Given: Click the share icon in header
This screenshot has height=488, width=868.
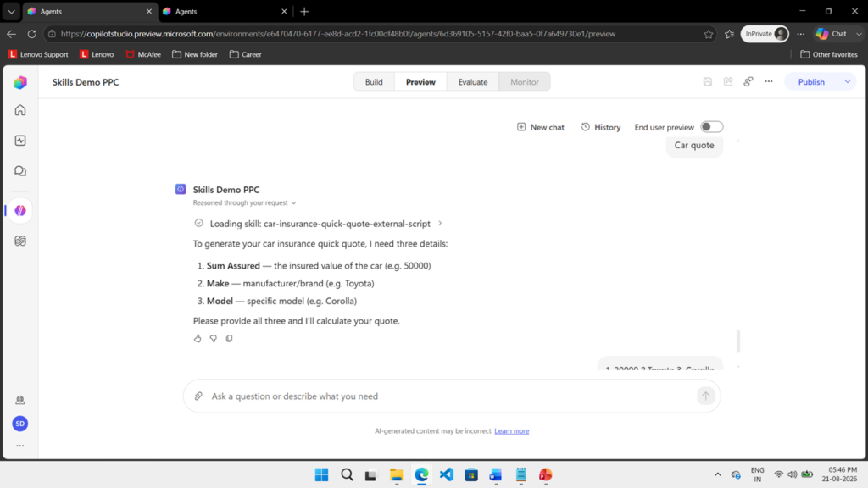Looking at the screenshot, I should (728, 82).
